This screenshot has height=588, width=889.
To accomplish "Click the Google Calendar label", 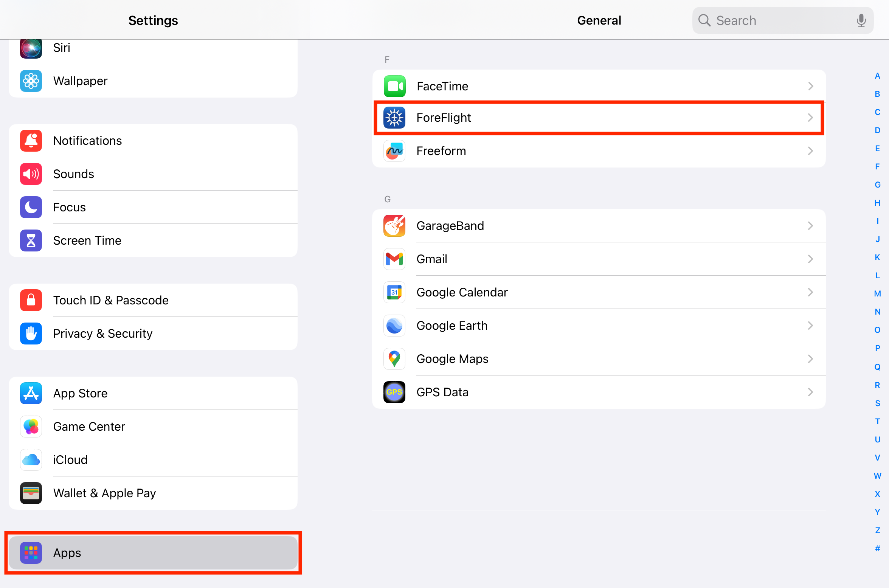I will tap(462, 292).
